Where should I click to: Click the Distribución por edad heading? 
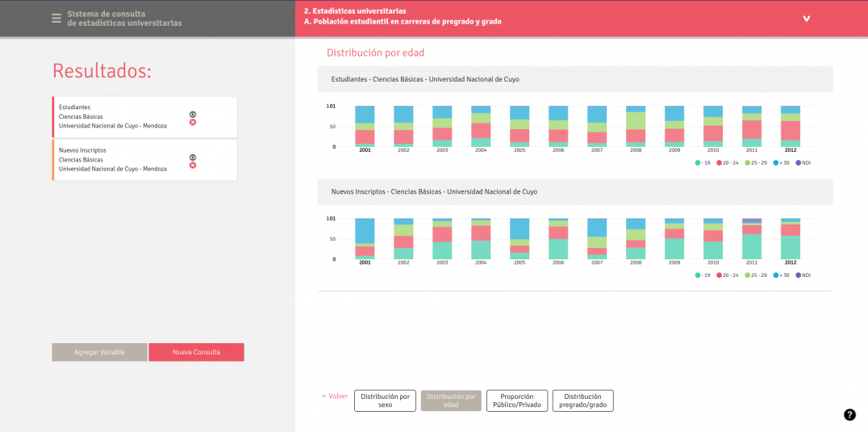(x=375, y=53)
